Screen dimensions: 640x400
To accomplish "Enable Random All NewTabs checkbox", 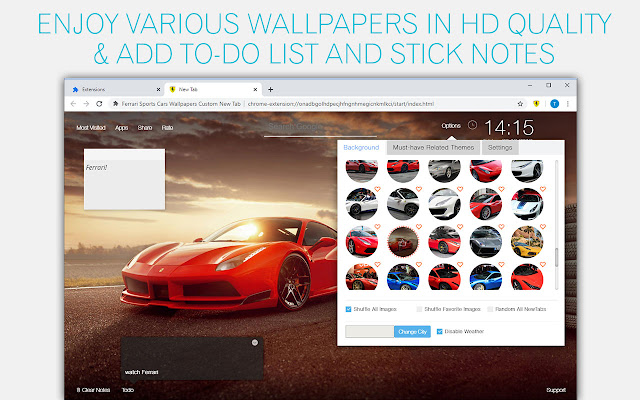I will pos(490,309).
